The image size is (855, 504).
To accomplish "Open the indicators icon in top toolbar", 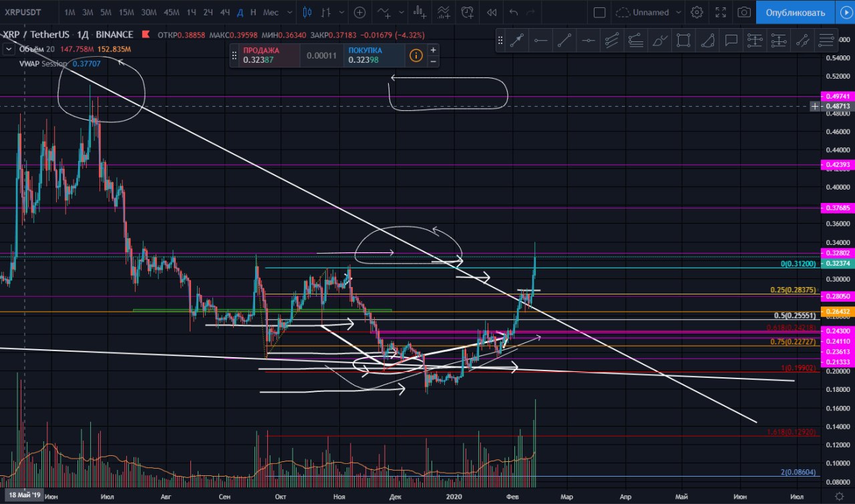I will pyautogui.click(x=383, y=12).
